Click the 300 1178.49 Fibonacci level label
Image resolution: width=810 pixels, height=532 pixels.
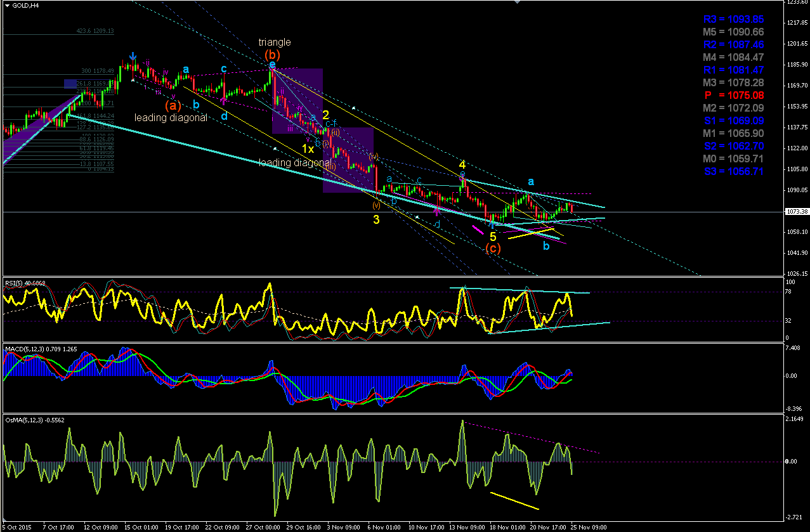(96, 71)
